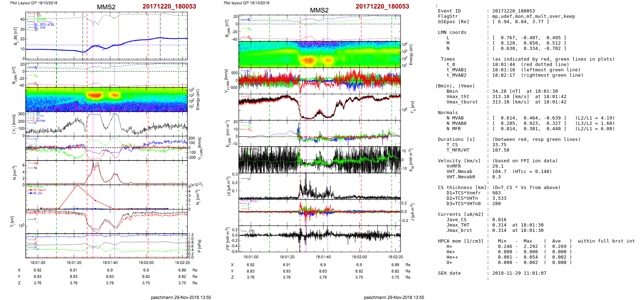This screenshot has width=644, height=300.
Task: Click the 18:01:20 time tick under right plot
Action: [x=287, y=257]
